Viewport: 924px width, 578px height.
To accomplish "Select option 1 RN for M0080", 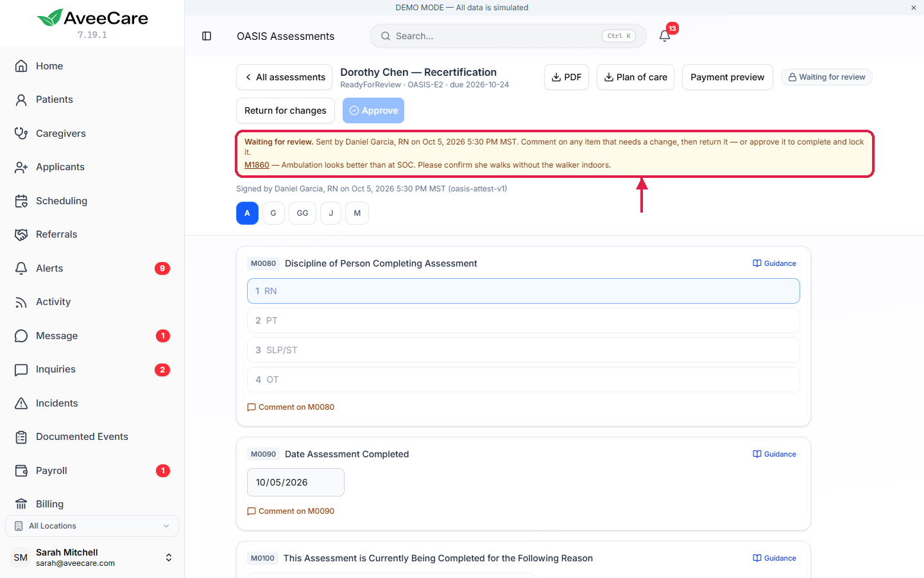I will (x=524, y=291).
